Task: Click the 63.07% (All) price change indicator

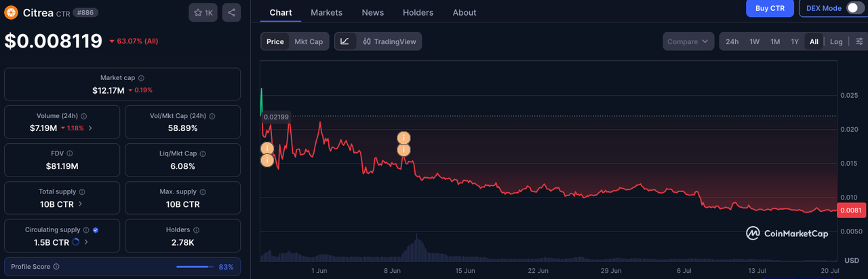Action: point(134,41)
